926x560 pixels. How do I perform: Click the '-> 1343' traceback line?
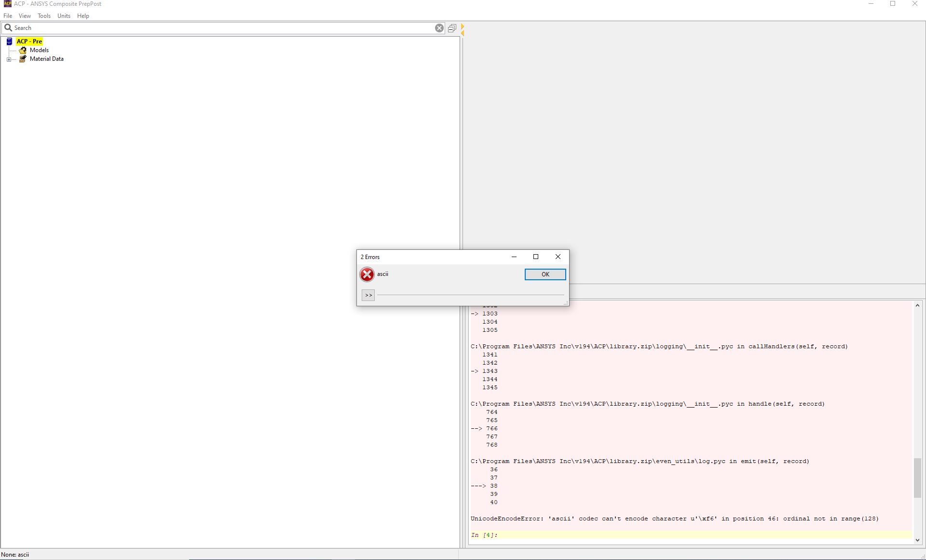484,371
